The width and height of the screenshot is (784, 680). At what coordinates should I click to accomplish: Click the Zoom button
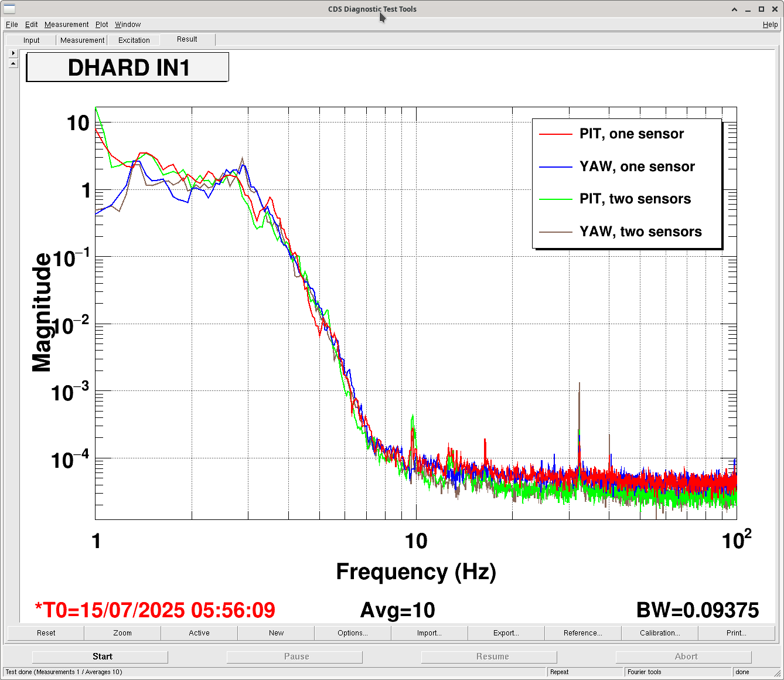click(122, 633)
